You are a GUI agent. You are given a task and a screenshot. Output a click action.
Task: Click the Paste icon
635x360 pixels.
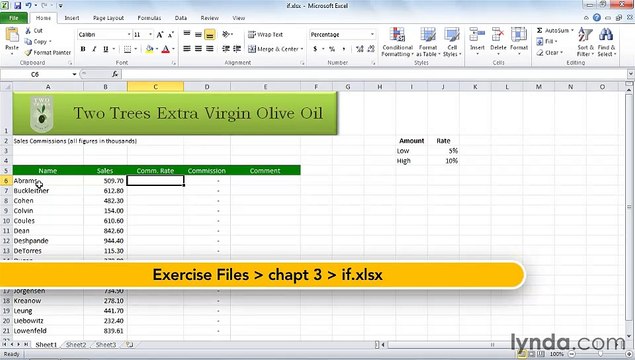[12, 36]
